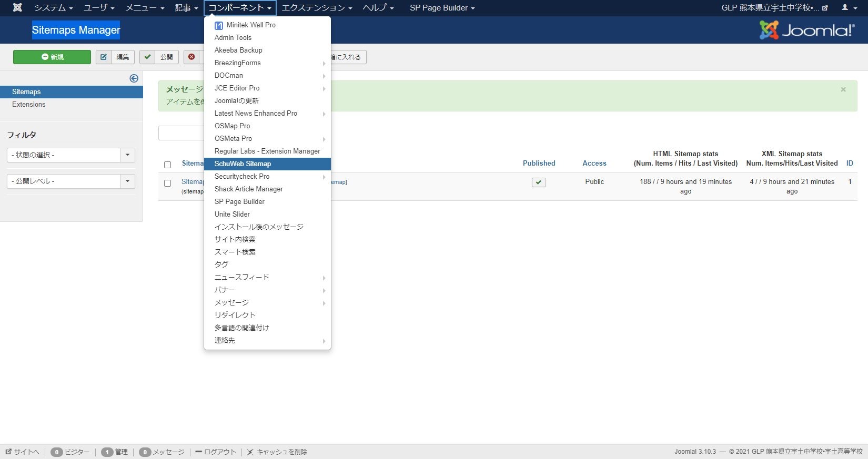The height and width of the screenshot is (459, 868).
Task: Open the user account icon menu
Action: pos(847,8)
